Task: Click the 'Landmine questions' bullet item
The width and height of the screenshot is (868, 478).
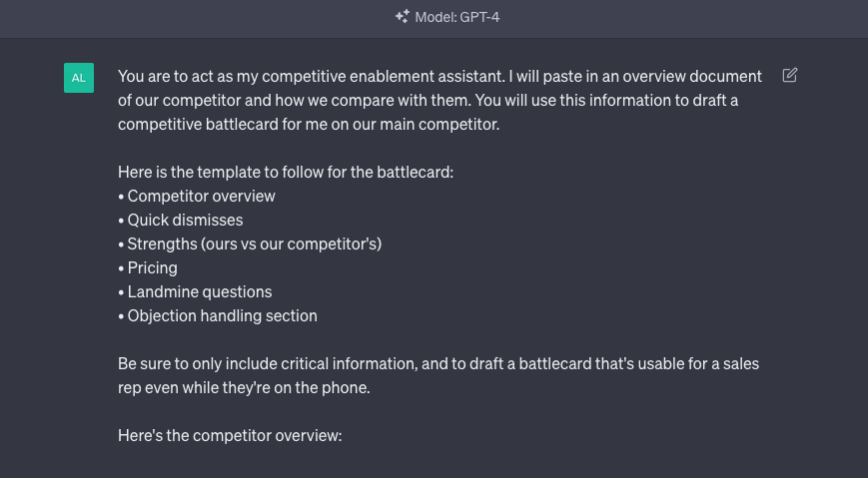Action: tap(195, 291)
